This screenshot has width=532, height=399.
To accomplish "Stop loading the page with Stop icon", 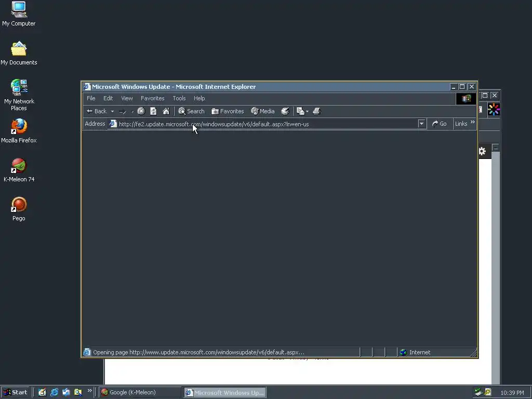I will coord(141,111).
